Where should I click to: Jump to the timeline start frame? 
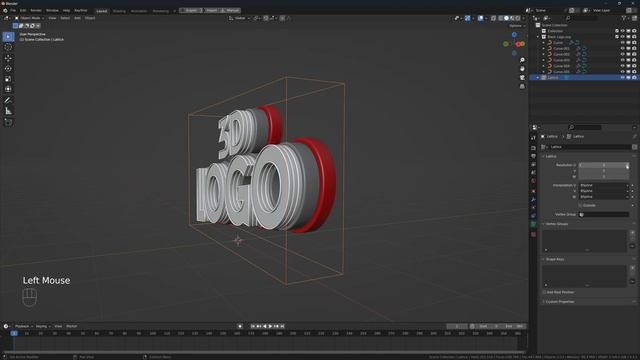click(253, 326)
